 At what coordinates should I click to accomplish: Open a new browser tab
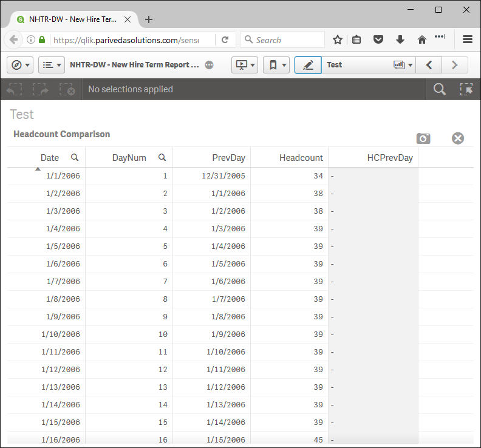pos(149,19)
